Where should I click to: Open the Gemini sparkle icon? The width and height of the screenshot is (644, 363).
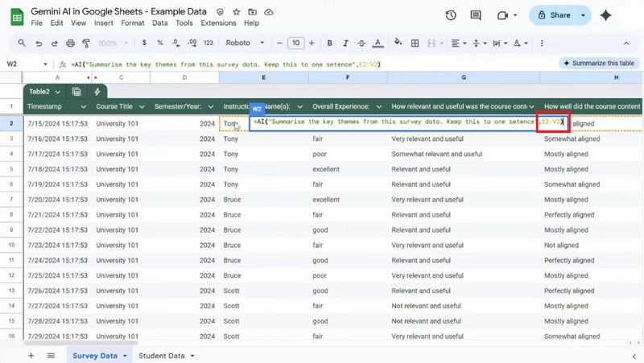click(x=605, y=15)
